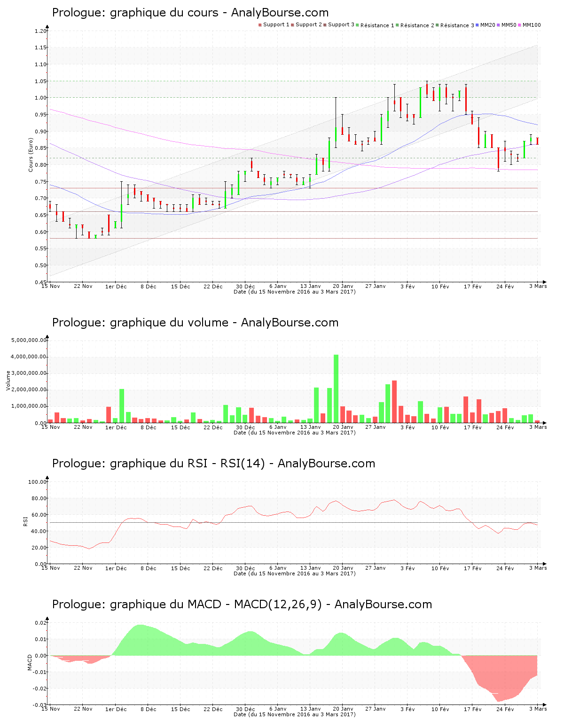Image resolution: width=564 pixels, height=728 pixels.
Task: Select the "MM50" legend label
Action: click(x=509, y=25)
